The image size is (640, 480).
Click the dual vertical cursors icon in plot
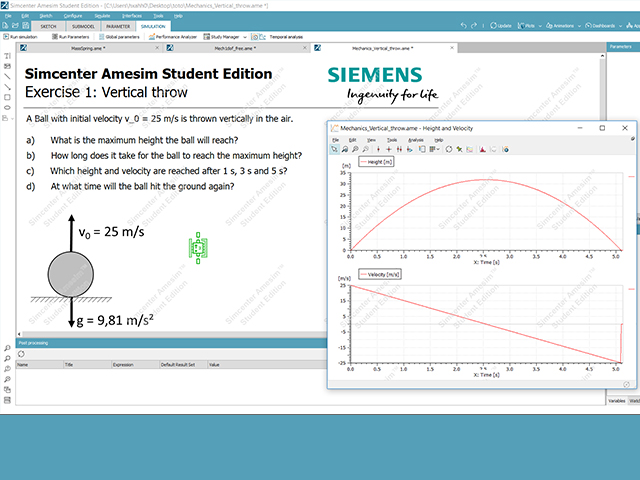tap(399, 149)
